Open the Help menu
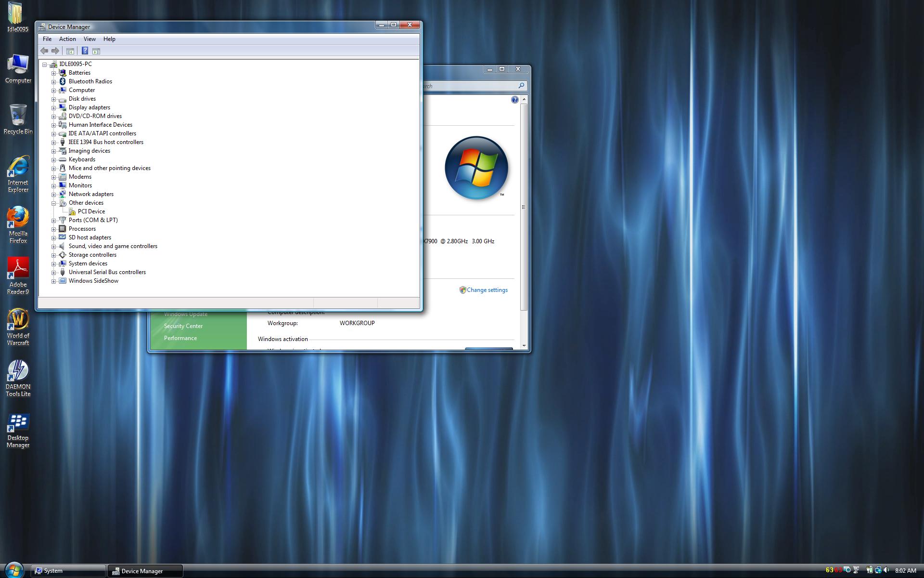This screenshot has height=578, width=924. [109, 39]
